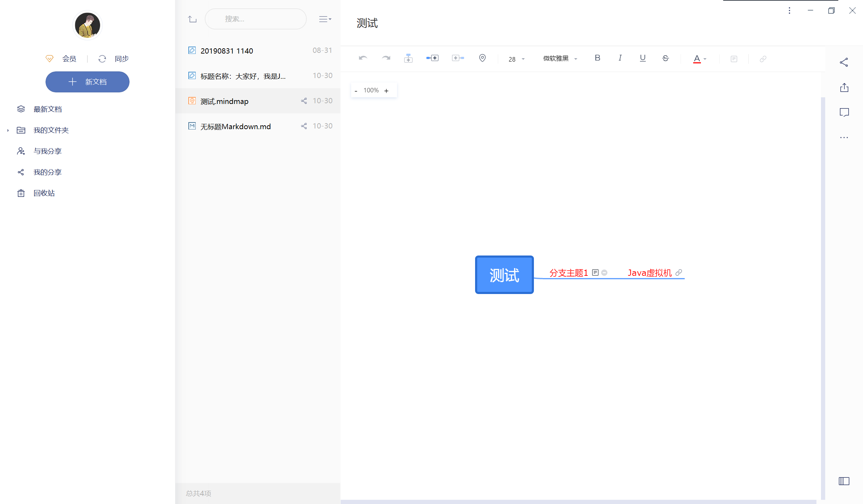Image resolution: width=863 pixels, height=504 pixels.
Task: Open the font size dropdown showing 28
Action: [x=516, y=59]
